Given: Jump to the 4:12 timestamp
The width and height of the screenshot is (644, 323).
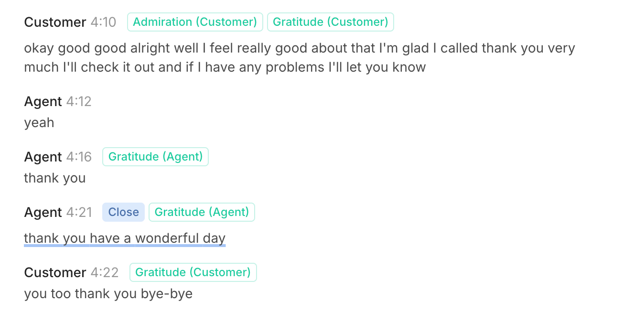Looking at the screenshot, I should point(78,101).
